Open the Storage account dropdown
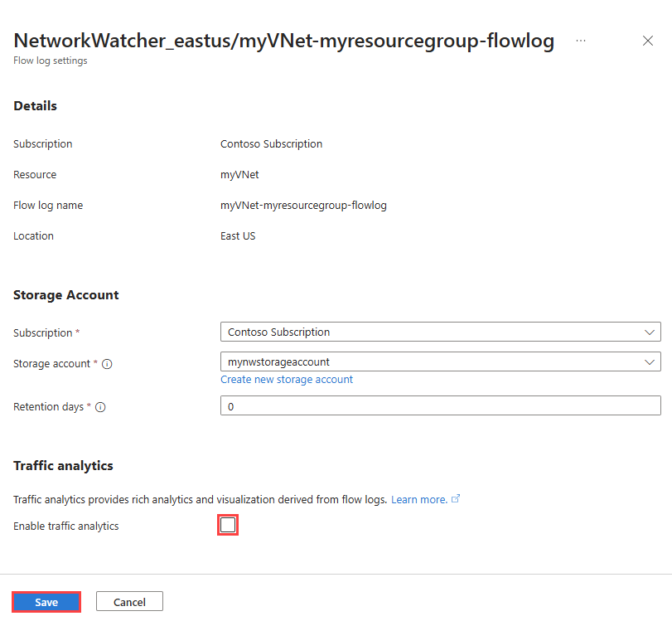This screenshot has height=621, width=672. (439, 362)
